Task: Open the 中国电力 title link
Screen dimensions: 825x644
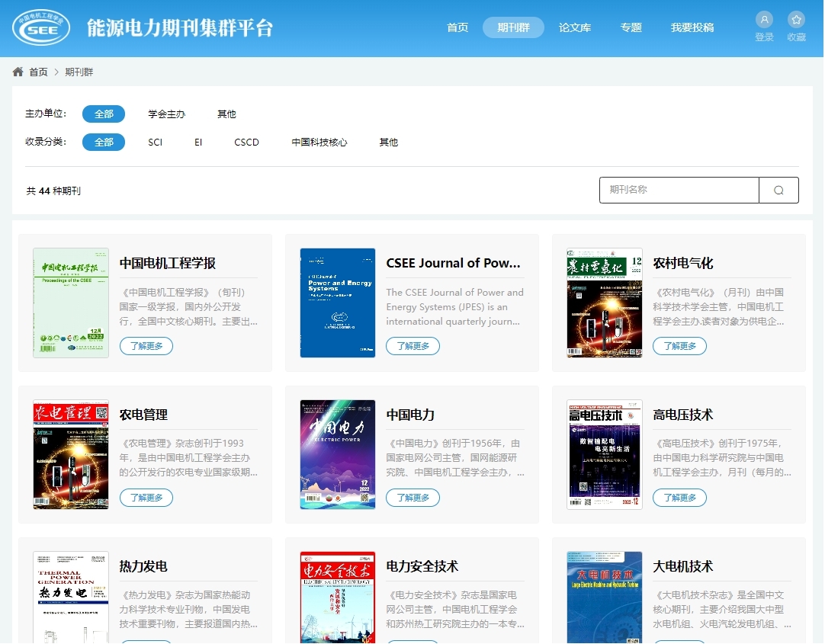Action: (x=410, y=415)
